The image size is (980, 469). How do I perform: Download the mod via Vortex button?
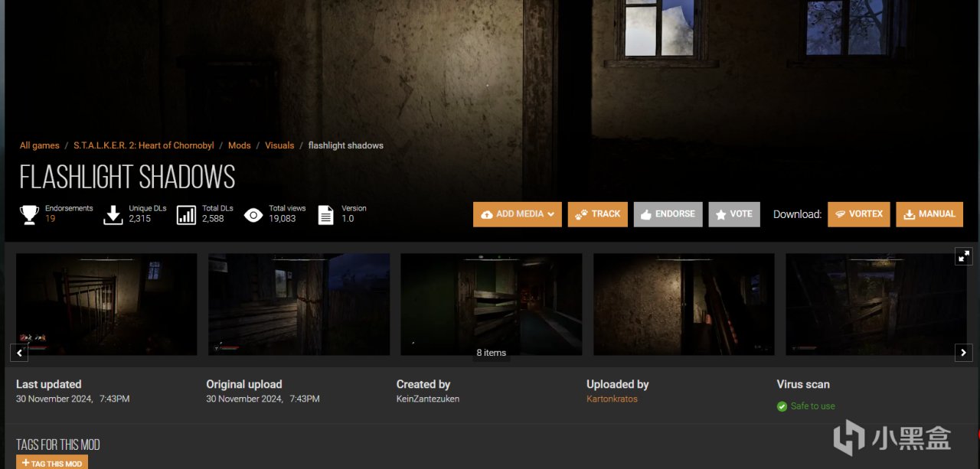point(859,214)
